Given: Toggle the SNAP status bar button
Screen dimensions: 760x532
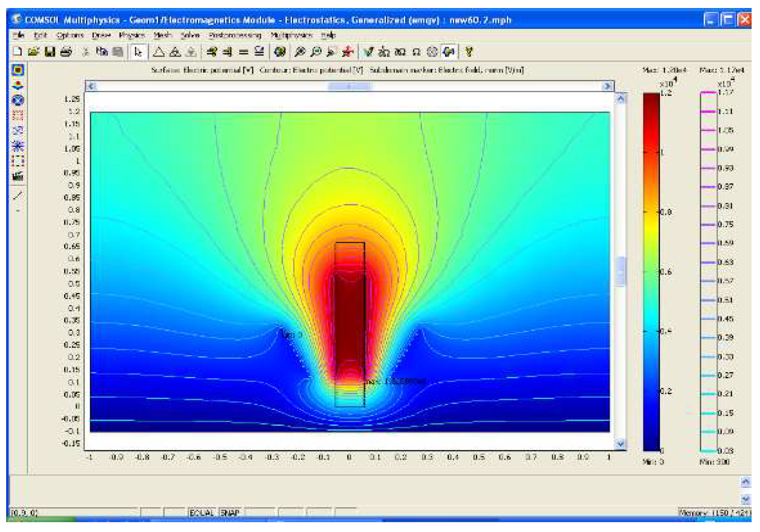Looking at the screenshot, I should [230, 513].
